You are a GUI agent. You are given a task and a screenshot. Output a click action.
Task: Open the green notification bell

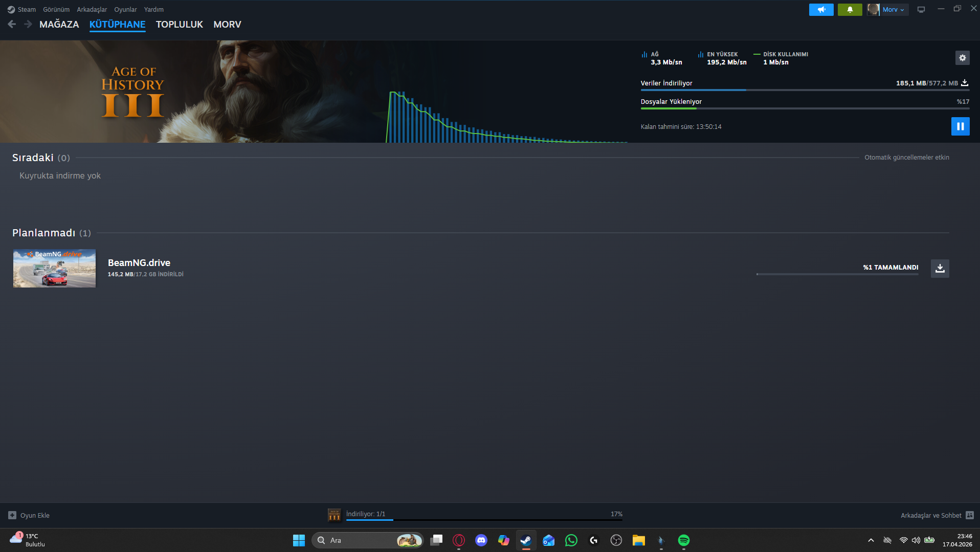click(x=850, y=9)
